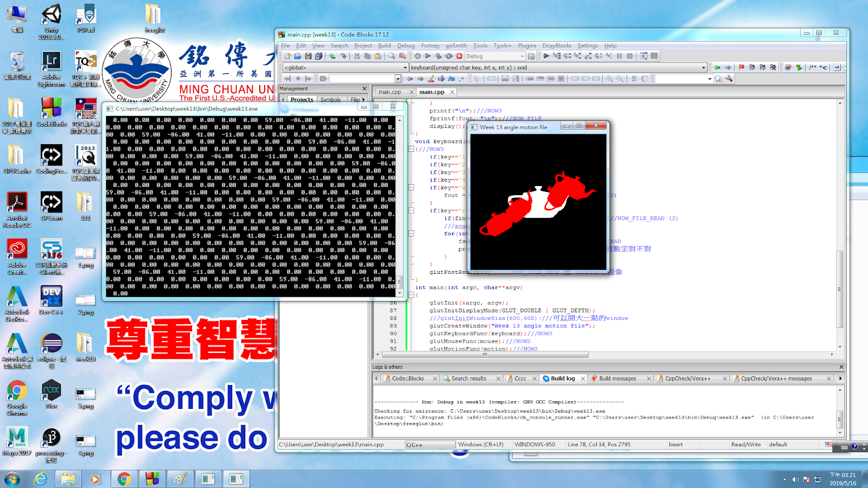Create a new file via toolbar icon

click(288, 56)
